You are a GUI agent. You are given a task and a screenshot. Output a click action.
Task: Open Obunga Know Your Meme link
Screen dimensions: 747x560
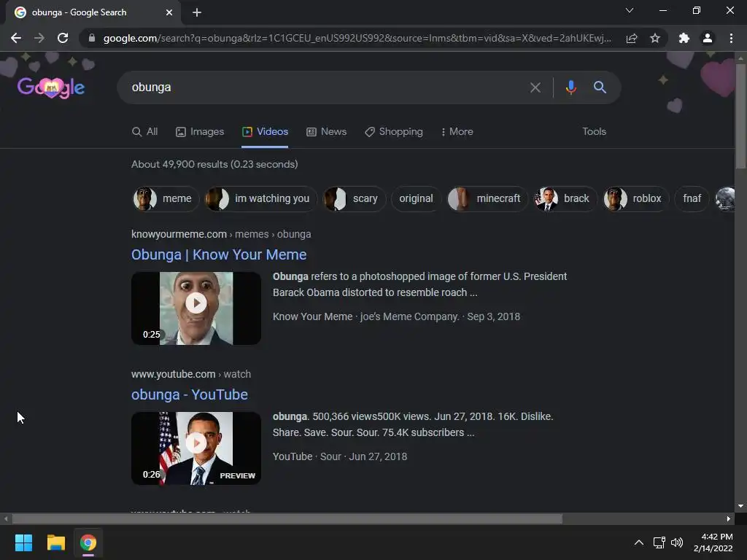(x=219, y=254)
